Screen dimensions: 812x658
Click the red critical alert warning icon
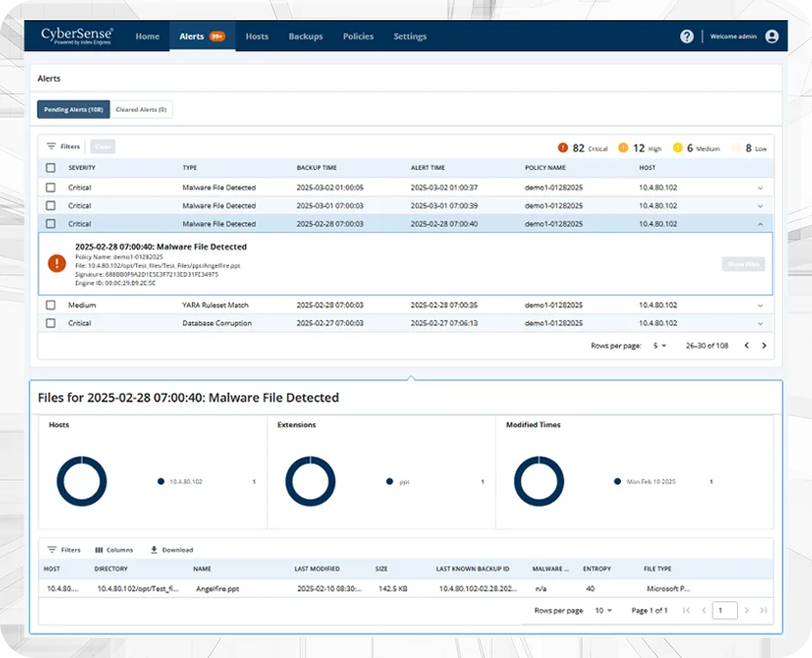coord(57,263)
